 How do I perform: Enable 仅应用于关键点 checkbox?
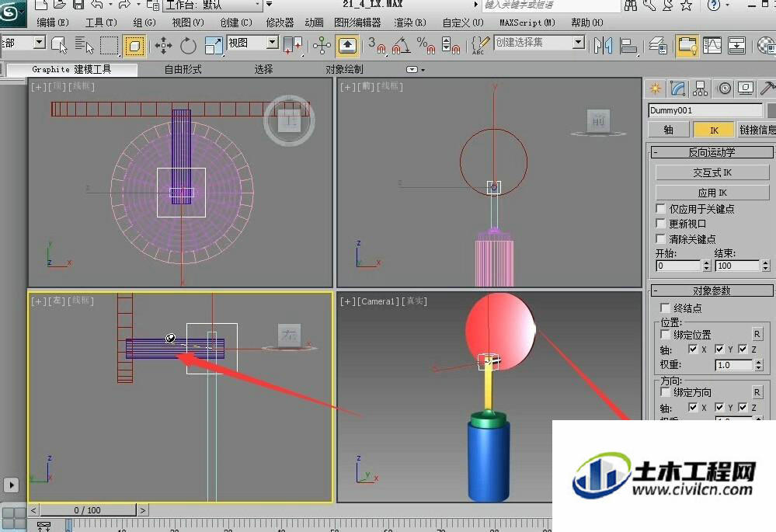coord(660,208)
